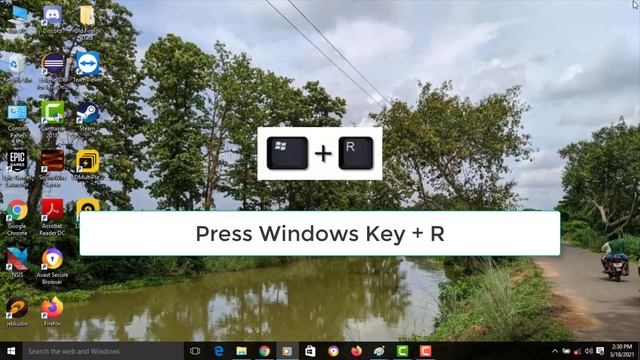Open Task View on the taskbar

[195, 351]
